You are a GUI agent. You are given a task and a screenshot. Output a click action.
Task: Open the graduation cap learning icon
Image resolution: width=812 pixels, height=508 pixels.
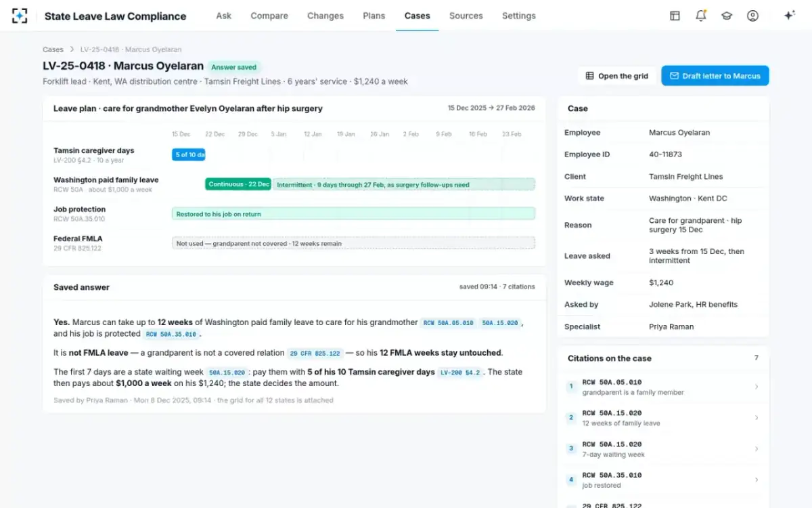point(727,16)
